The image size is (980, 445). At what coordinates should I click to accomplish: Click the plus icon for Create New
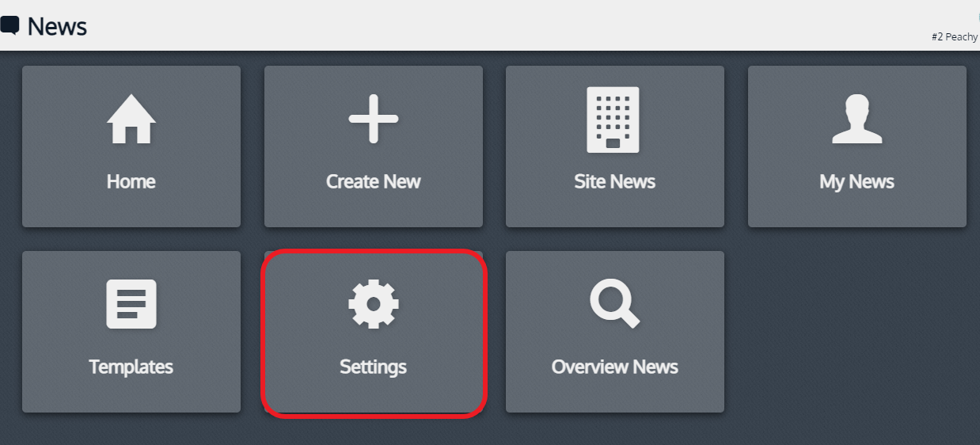click(374, 119)
